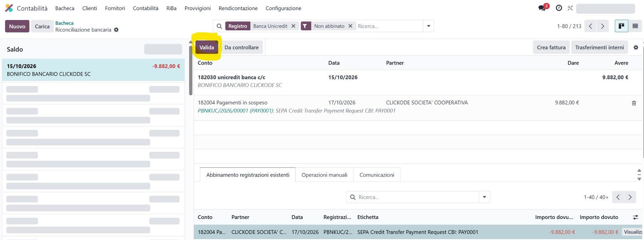Open the Provvigioni menu
Screen dimensions: 644x240
pos(198,8)
